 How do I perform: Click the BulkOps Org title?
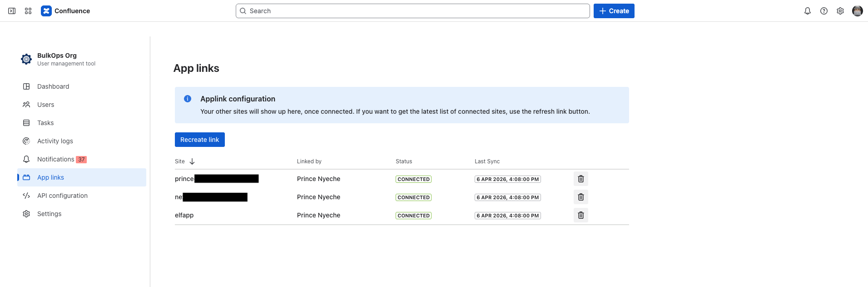click(x=57, y=55)
